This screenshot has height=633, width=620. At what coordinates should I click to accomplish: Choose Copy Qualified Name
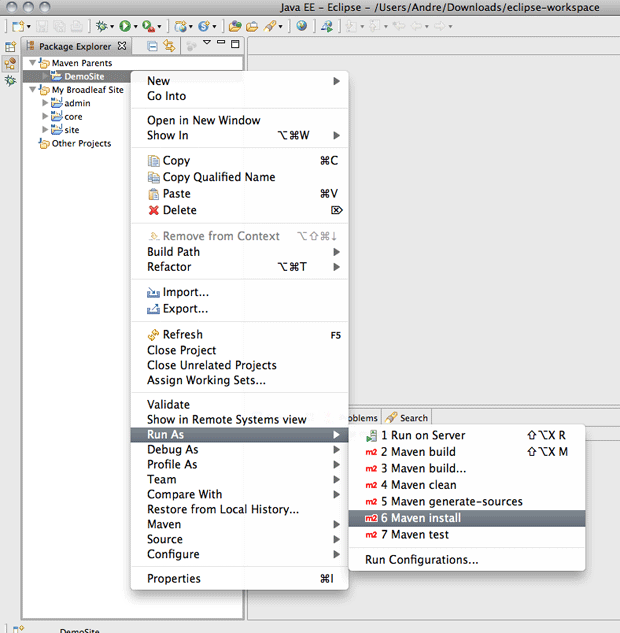240,177
